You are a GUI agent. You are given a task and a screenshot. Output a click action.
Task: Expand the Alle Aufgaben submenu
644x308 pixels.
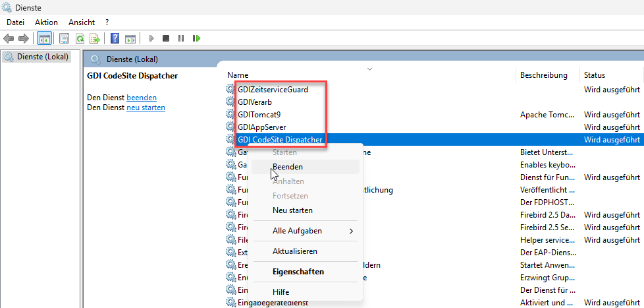(306, 231)
